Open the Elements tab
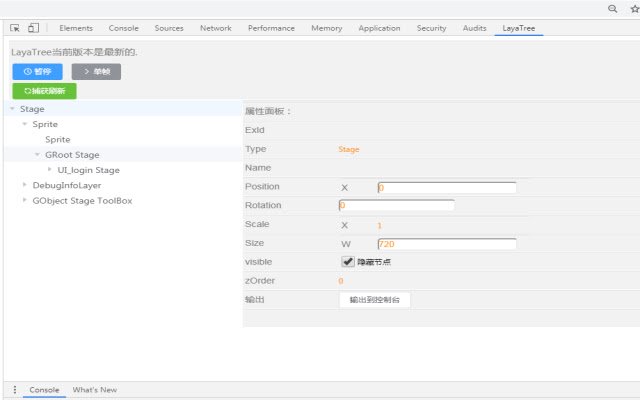Viewport: 640px width, 400px height. click(x=76, y=28)
